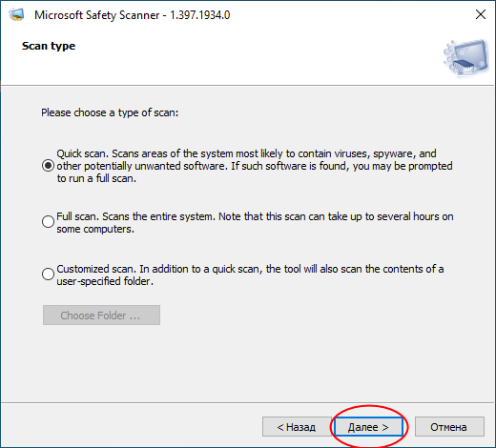Click the 'some computers.' text line
This screenshot has height=448, width=496.
[x=95, y=229]
